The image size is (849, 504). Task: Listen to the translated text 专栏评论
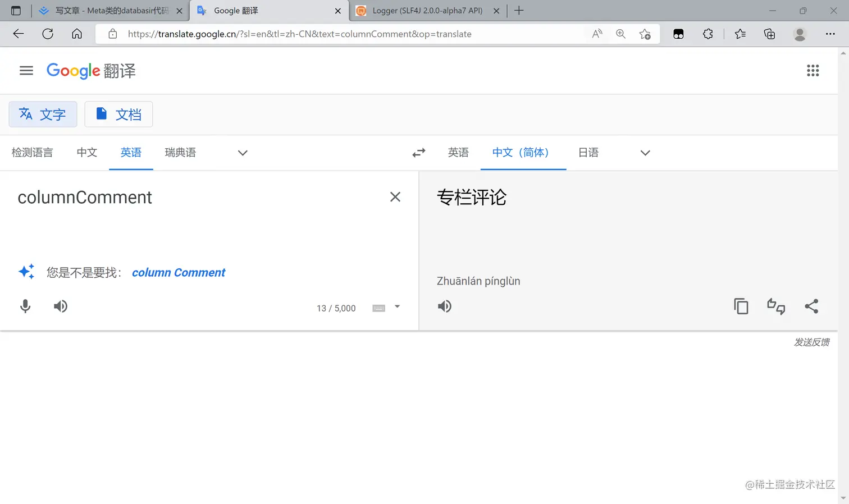tap(445, 306)
